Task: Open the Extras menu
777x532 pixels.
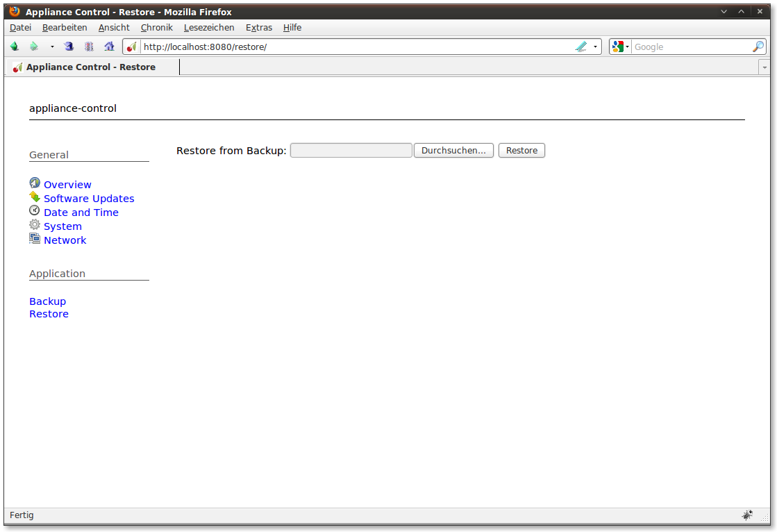Action: tap(259, 28)
